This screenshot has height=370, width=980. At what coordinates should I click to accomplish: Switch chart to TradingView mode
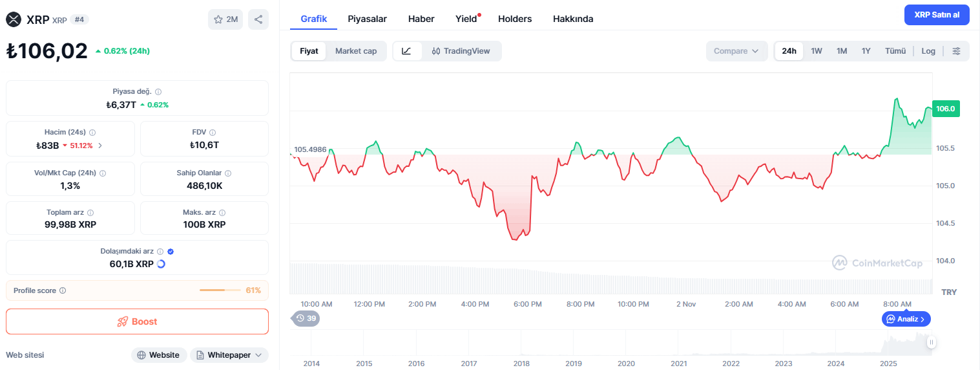[x=461, y=51]
